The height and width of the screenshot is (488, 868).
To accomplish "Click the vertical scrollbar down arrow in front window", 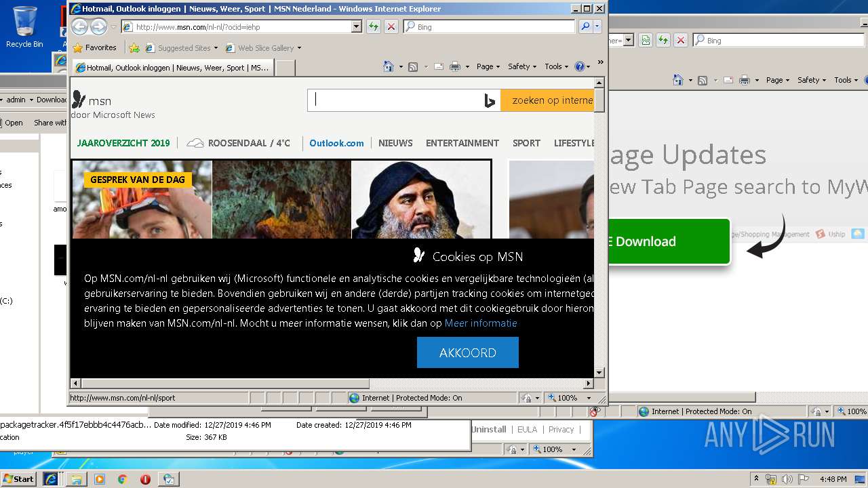I will (599, 373).
